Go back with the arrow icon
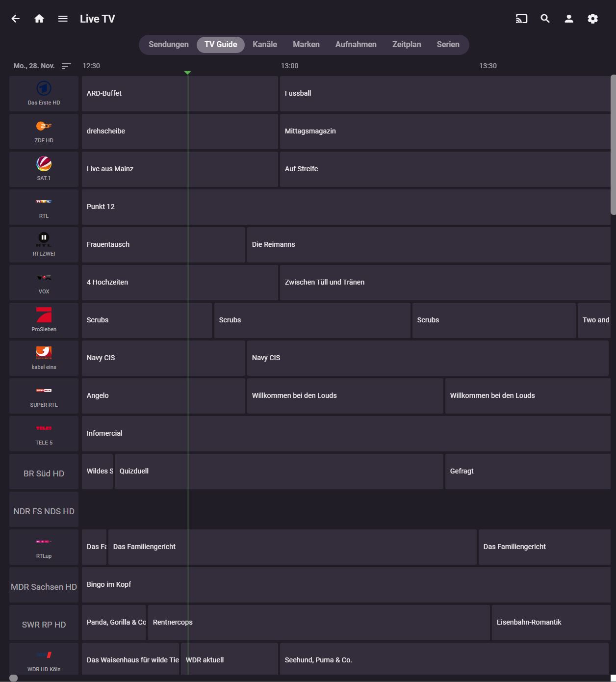Viewport: 616px width, 682px height. [16, 19]
